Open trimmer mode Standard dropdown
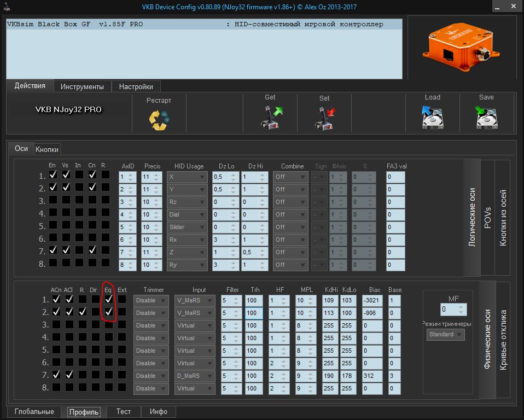 coord(445,335)
